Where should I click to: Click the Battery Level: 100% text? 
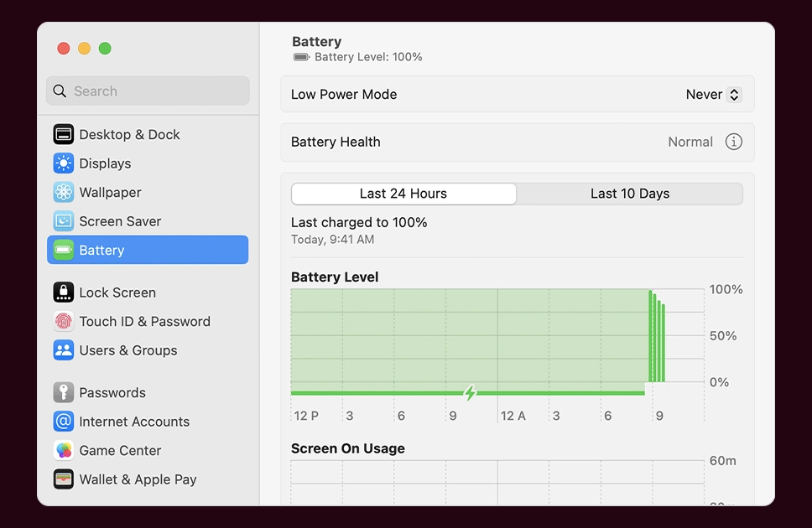pyautogui.click(x=368, y=57)
